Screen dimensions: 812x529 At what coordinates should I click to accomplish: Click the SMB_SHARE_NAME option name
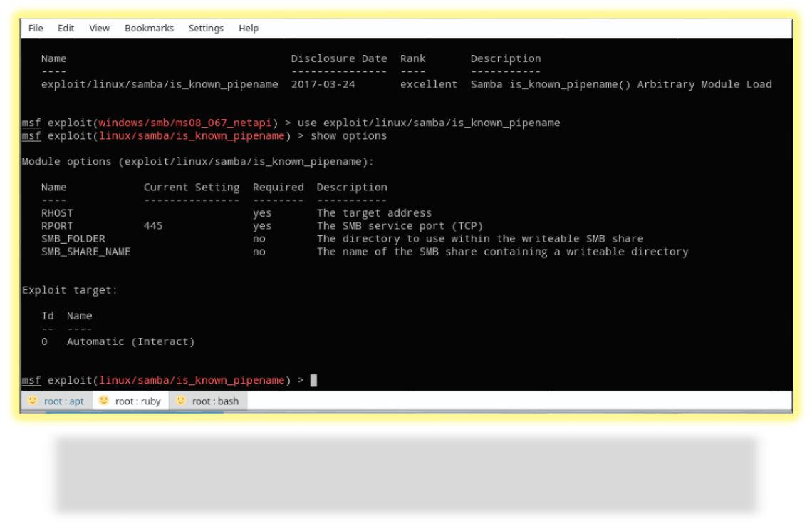pyautogui.click(x=86, y=252)
